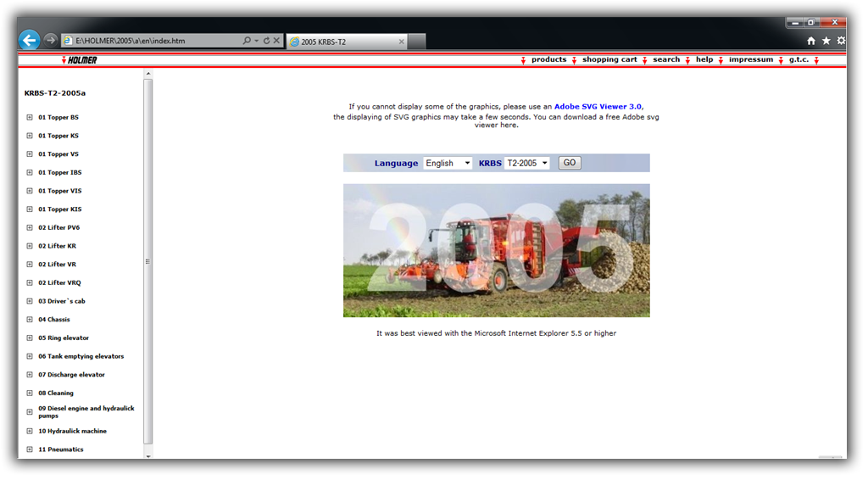
Task: Expand the 01 Topper KIS node
Action: [x=30, y=209]
